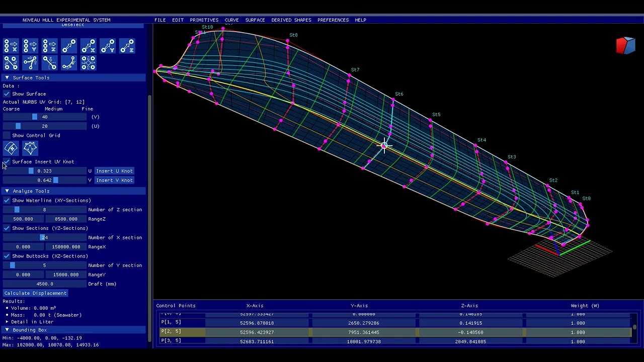Viewport: 644px width, 362px height.
Task: Open the HELP menu
Action: pyautogui.click(x=360, y=20)
